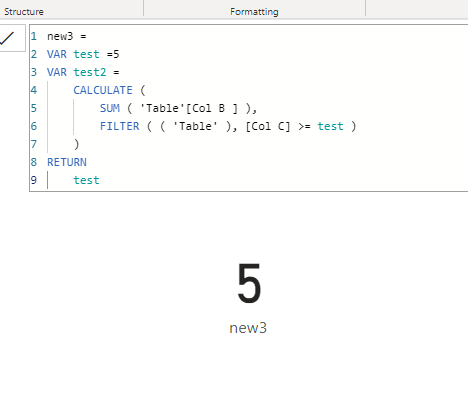Image resolution: width=468 pixels, height=394 pixels.
Task: Click the SUM function on line 5
Action: (x=110, y=108)
